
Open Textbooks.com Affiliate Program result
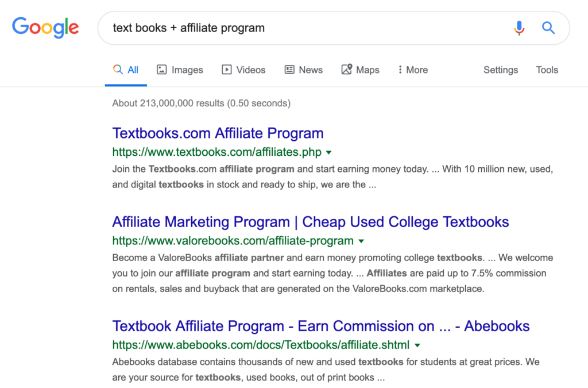(x=218, y=133)
